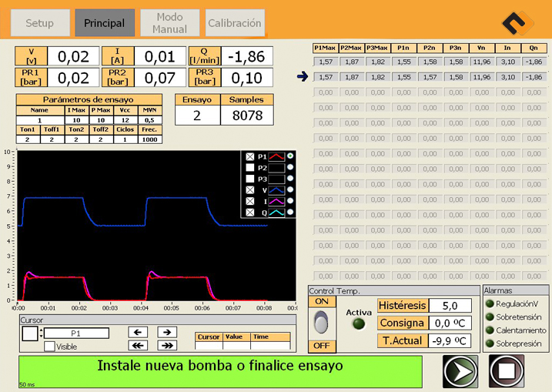Click the RegulaciónV alarm indicator
Image resolution: width=552 pixels, height=392 pixels.
tap(490, 303)
